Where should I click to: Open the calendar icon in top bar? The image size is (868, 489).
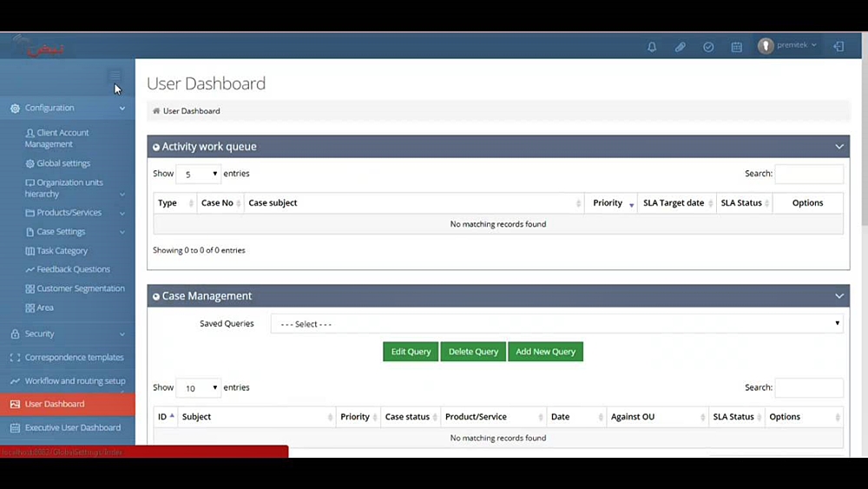[x=737, y=47]
